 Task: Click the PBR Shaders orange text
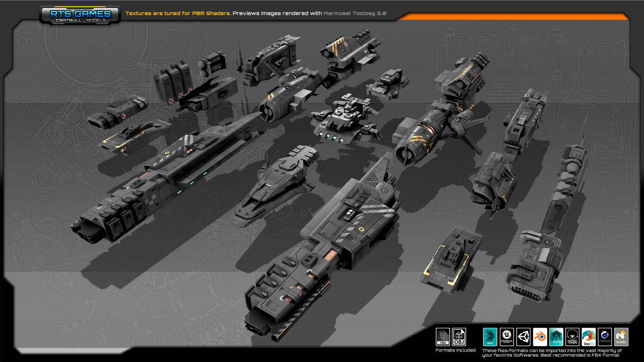tap(211, 13)
